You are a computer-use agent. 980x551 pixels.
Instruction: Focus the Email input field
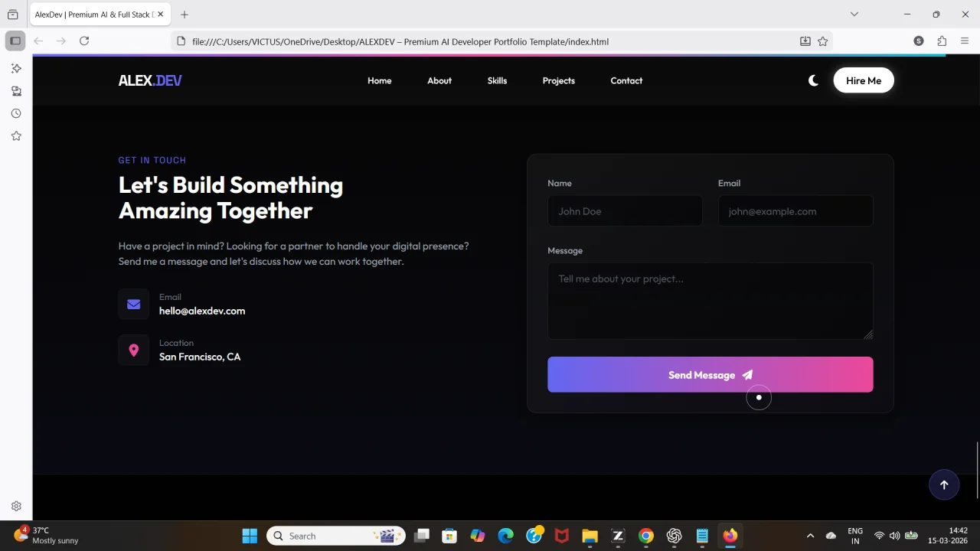795,211
